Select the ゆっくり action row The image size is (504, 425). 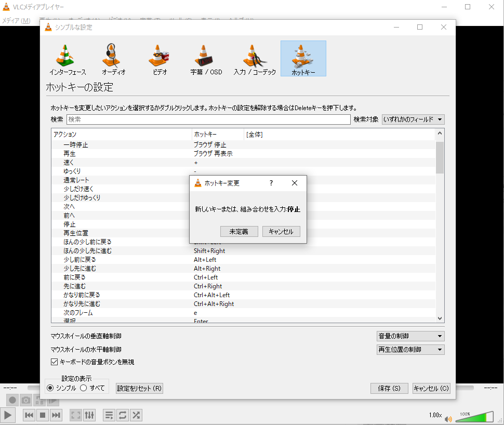pos(243,171)
